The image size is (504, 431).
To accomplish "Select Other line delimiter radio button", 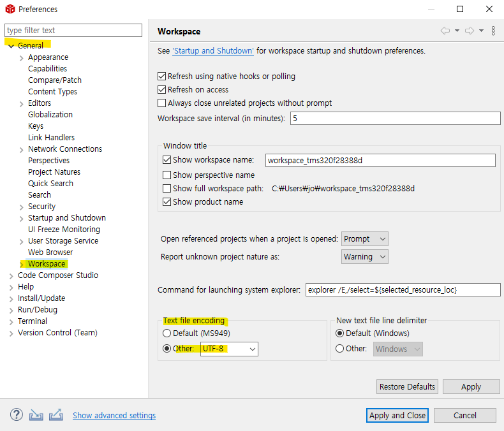I will [x=340, y=349].
